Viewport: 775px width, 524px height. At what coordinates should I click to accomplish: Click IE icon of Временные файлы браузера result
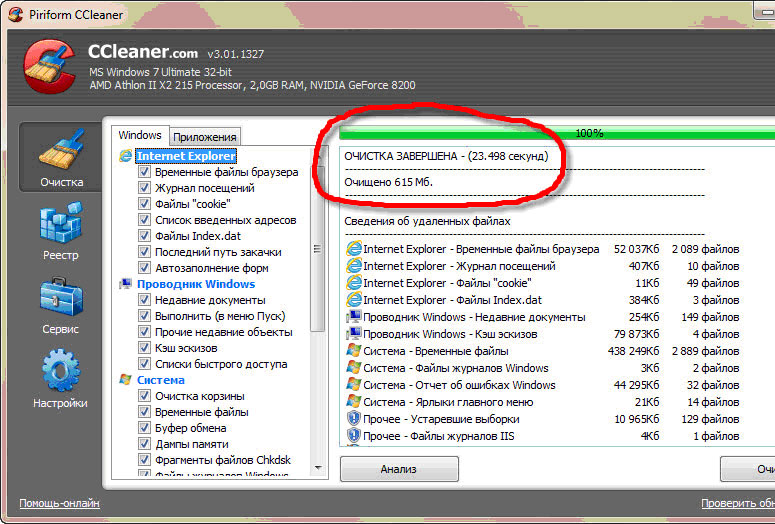pos(353,249)
